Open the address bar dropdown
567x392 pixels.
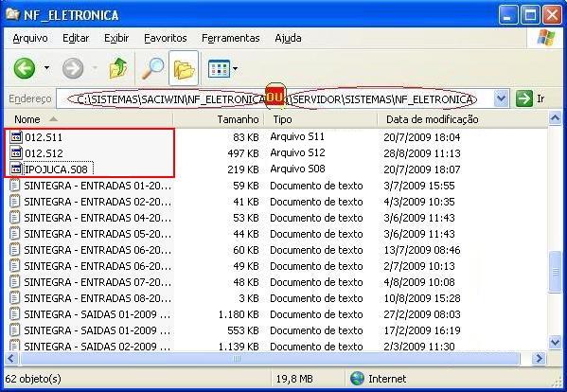[x=501, y=98]
